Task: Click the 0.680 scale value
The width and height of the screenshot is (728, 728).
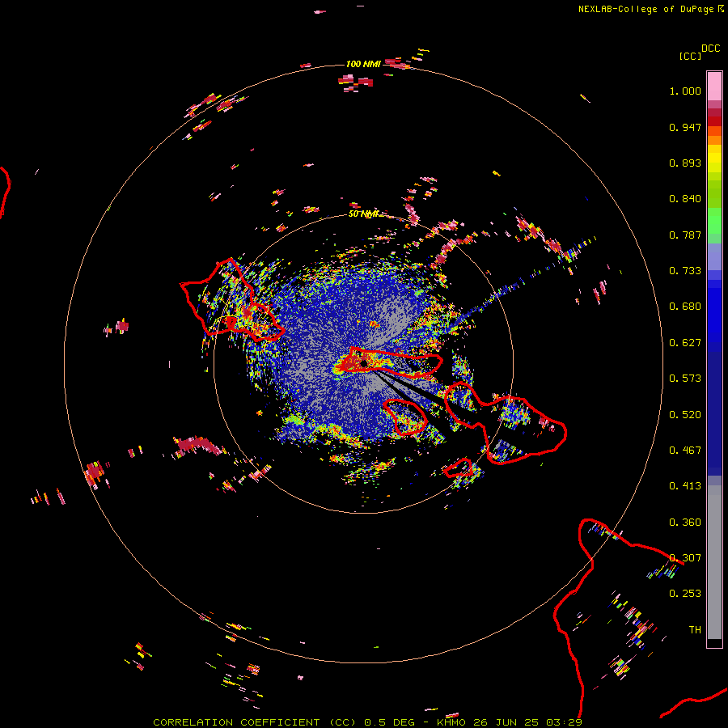Action: click(685, 307)
